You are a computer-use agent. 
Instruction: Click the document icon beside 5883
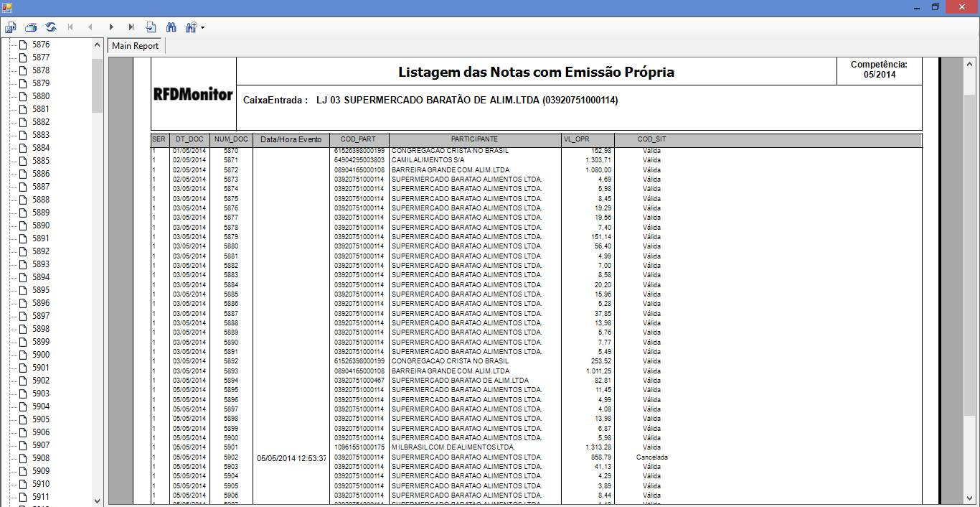22,135
